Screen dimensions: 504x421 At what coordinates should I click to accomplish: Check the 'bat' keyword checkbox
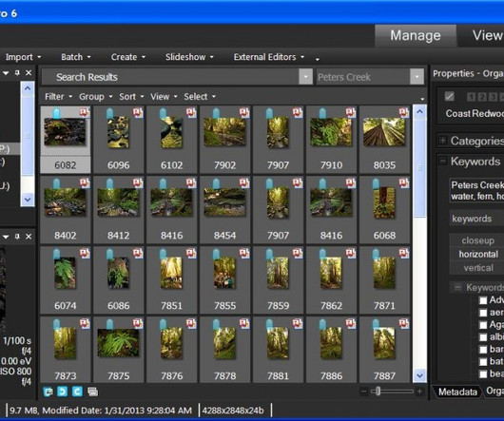click(x=483, y=362)
